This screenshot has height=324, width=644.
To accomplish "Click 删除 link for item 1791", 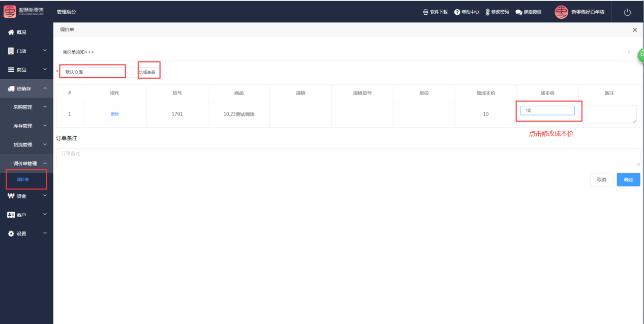I will coord(114,114).
